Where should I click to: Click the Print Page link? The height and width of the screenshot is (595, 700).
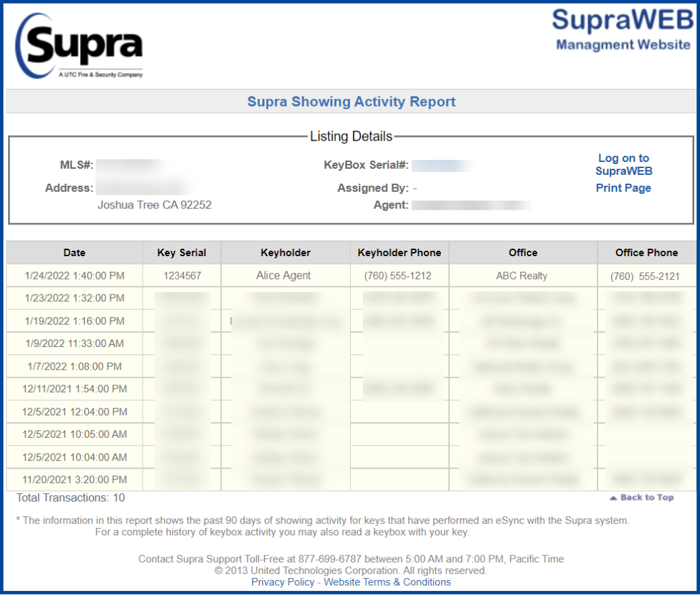[x=623, y=188]
